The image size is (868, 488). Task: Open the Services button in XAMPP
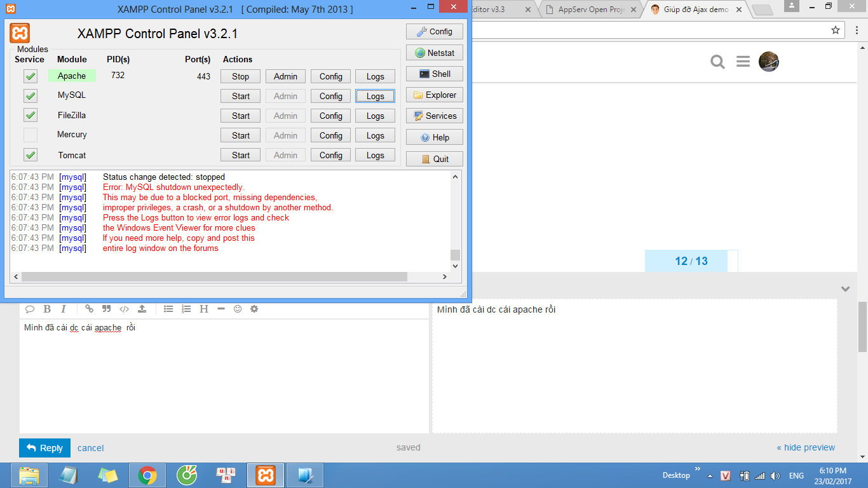[x=435, y=116]
